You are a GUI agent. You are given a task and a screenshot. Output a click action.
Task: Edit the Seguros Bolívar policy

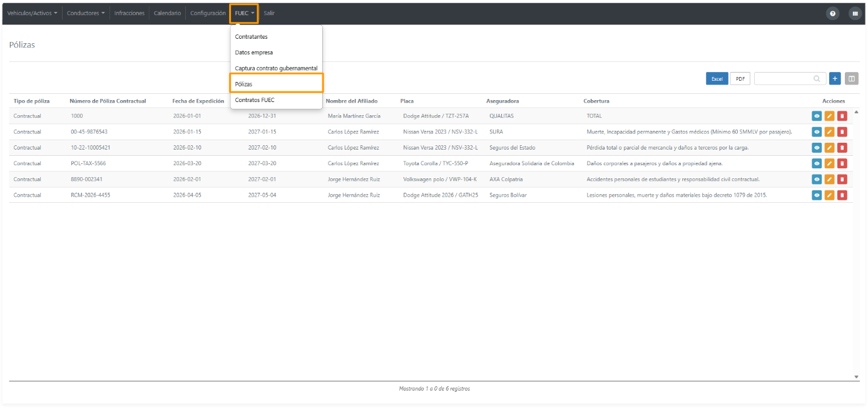click(x=830, y=195)
